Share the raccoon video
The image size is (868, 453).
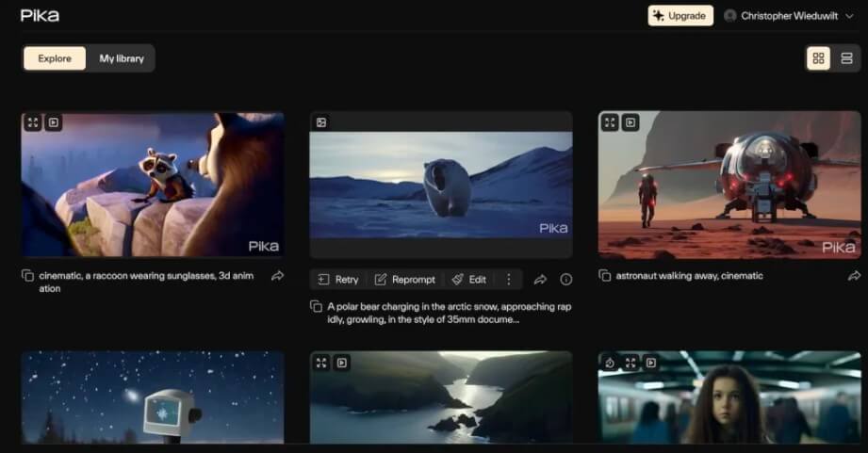coord(278,275)
